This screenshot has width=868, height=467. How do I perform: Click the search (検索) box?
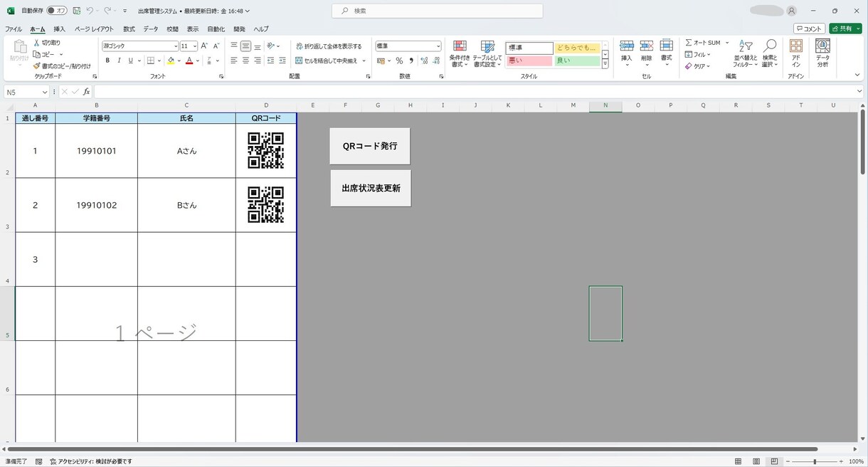pyautogui.click(x=437, y=11)
